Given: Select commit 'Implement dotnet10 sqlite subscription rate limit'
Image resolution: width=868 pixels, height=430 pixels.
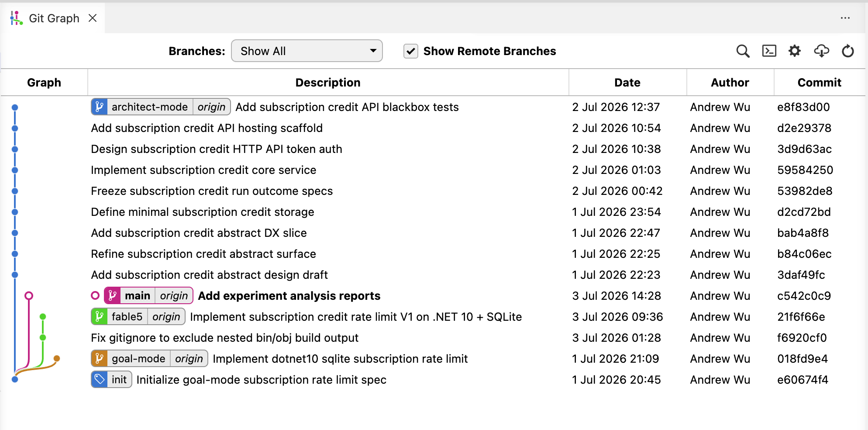Looking at the screenshot, I should click(340, 359).
